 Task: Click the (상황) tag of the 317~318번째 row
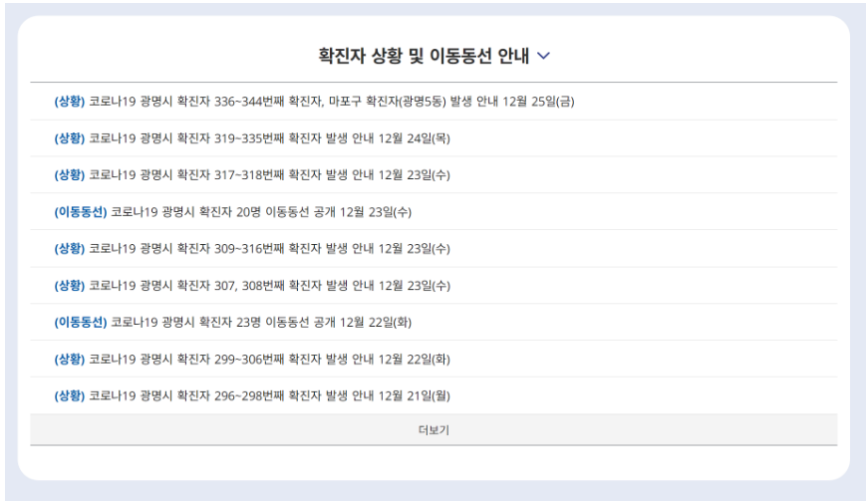(x=69, y=175)
